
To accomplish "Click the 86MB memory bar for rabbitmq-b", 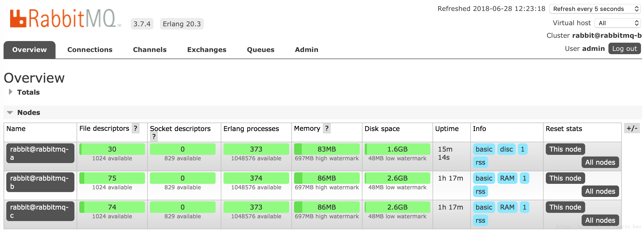I will pos(327,178).
